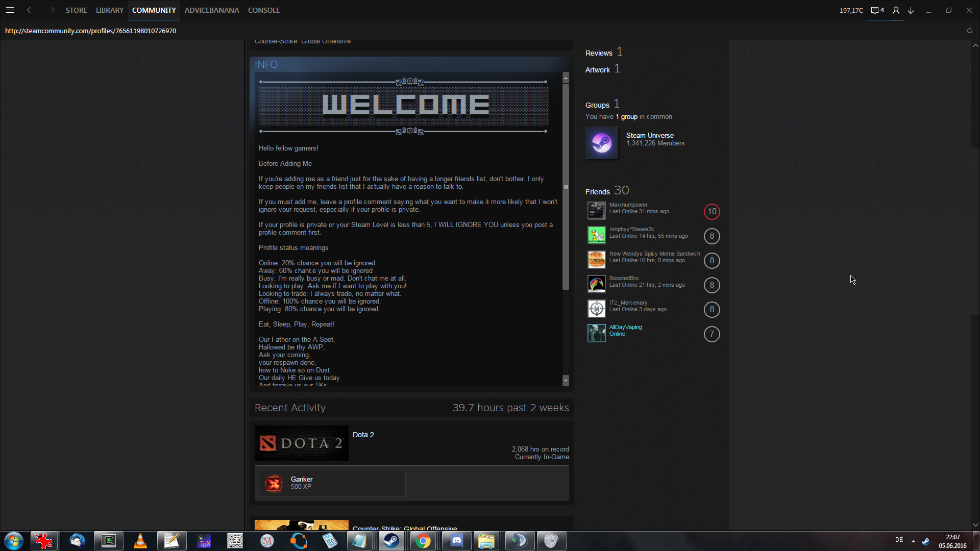Open the Reviews link
The width and height of the screenshot is (980, 551).
598,53
